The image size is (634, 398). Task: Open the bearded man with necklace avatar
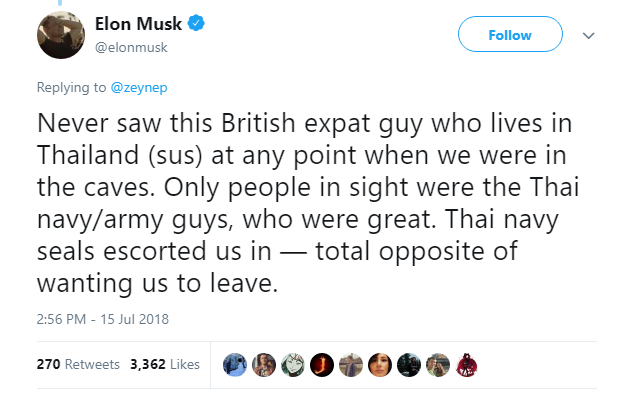click(x=264, y=365)
